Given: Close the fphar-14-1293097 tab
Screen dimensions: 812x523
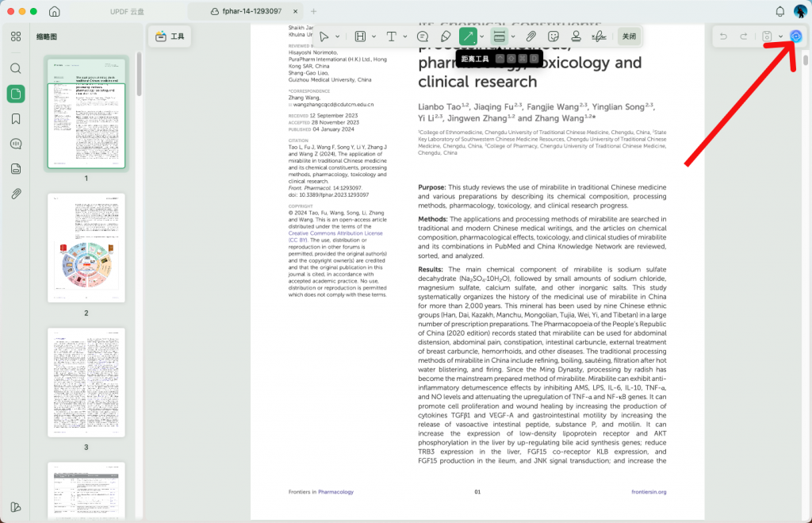Looking at the screenshot, I should [x=295, y=11].
